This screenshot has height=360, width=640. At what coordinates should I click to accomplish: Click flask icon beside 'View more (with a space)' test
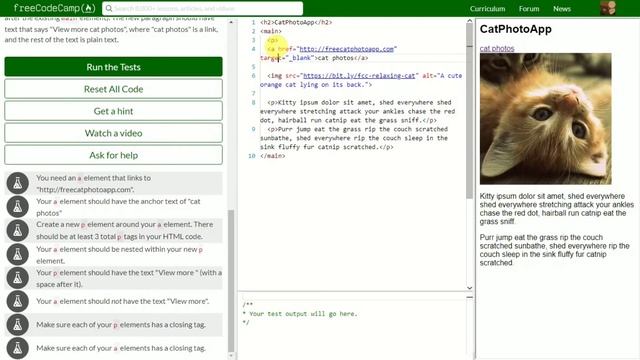coord(18,278)
